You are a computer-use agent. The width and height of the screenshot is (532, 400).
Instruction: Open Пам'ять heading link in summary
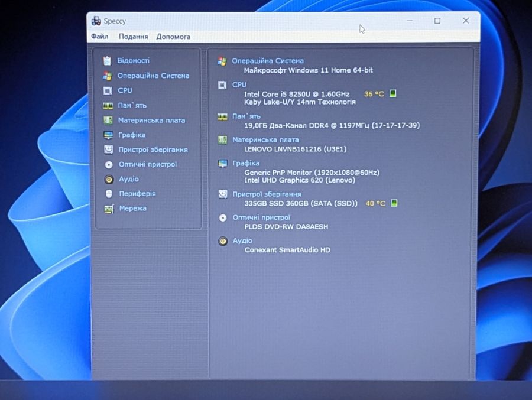246,116
